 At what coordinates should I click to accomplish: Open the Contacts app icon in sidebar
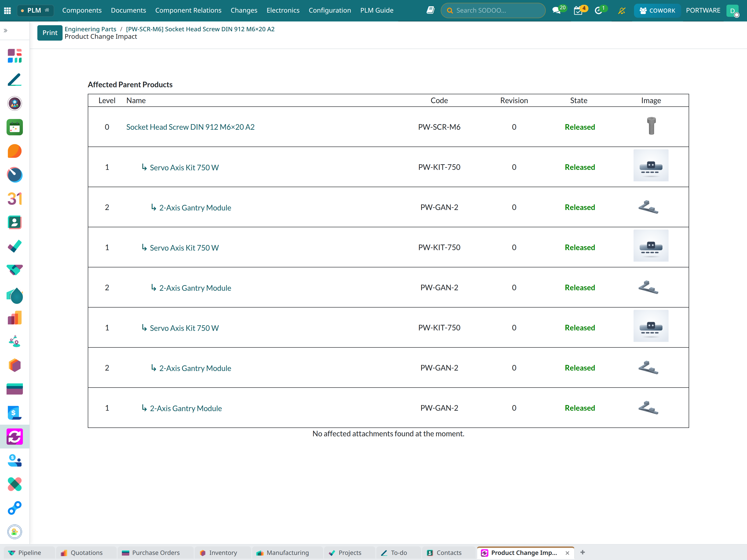14,222
